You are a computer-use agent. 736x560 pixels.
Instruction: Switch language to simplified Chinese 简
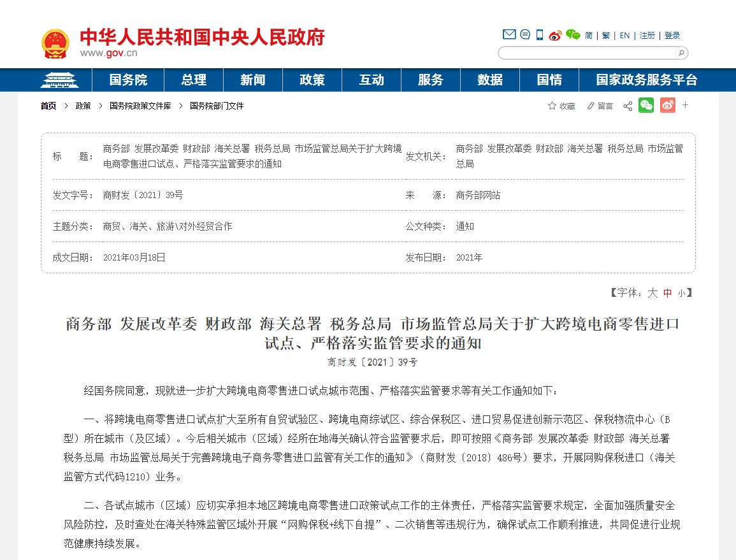point(590,36)
